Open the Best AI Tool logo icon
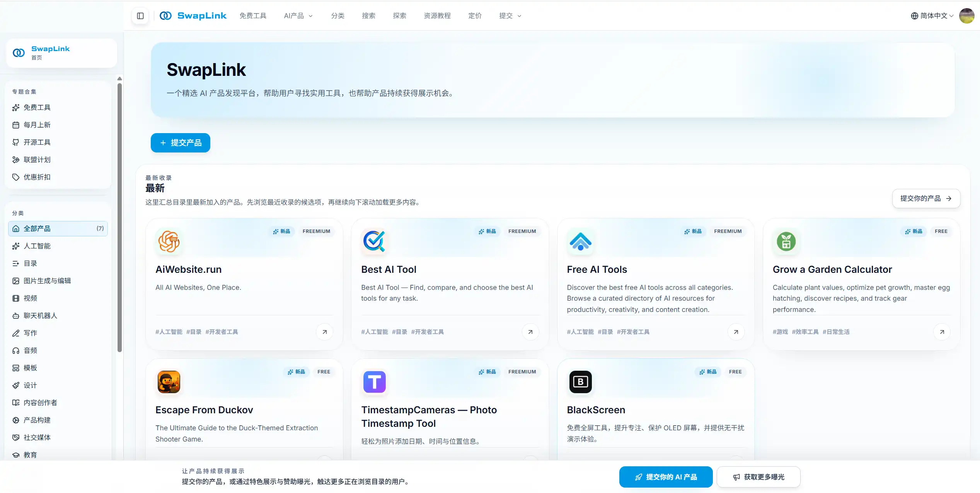This screenshot has width=980, height=493. pyautogui.click(x=374, y=241)
